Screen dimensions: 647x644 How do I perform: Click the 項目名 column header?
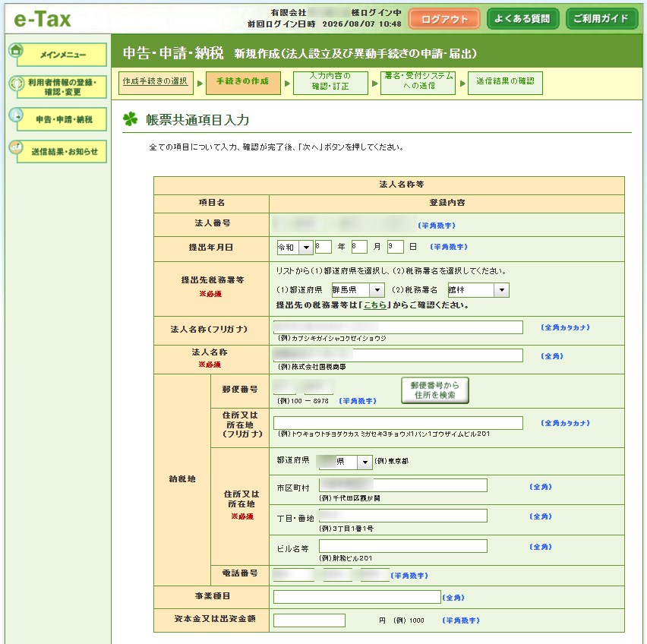click(212, 203)
